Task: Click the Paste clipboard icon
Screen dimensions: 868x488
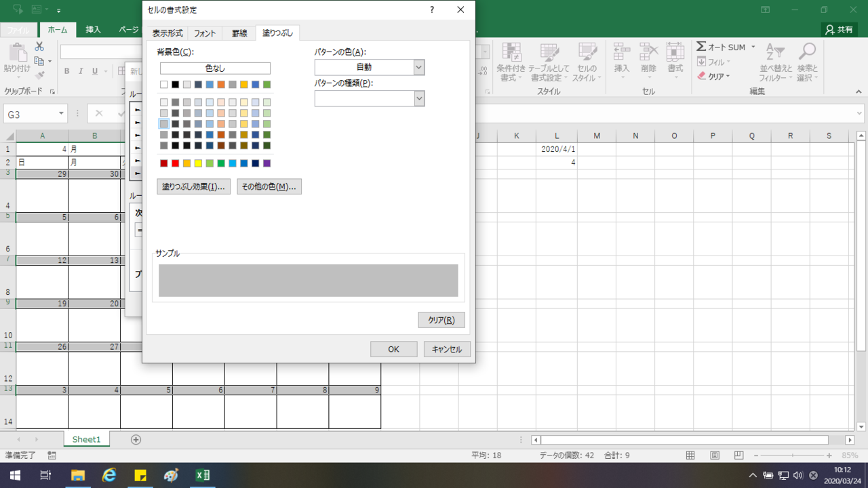Action: pos(17,52)
